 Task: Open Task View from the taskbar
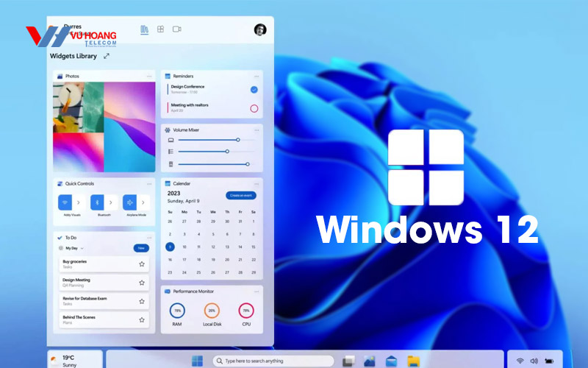348,361
